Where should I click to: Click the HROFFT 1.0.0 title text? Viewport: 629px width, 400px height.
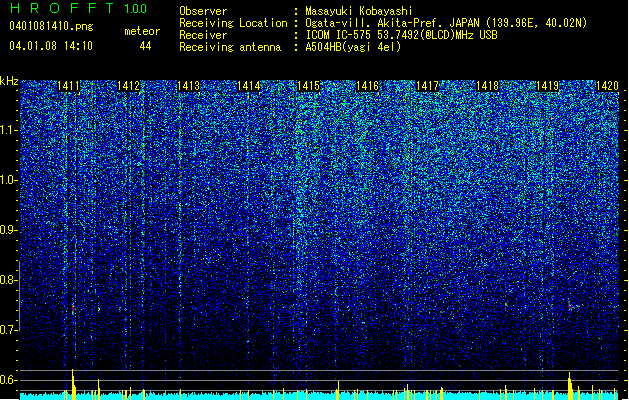pos(78,8)
